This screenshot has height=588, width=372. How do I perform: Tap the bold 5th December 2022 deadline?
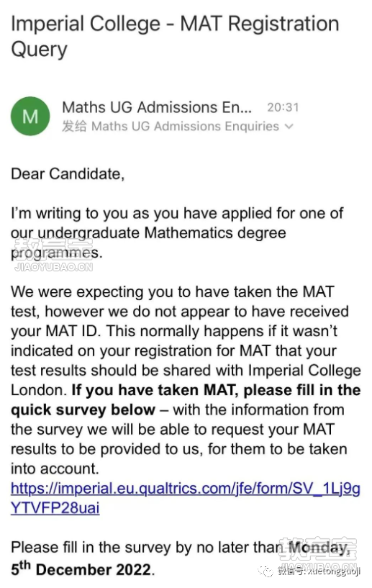[x=81, y=569]
